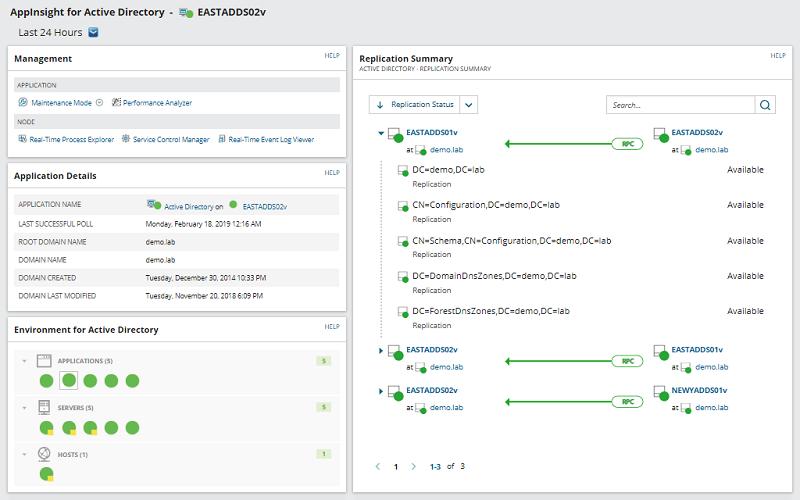Select CN=Configuration,DC=demo,DC=lab entry
The width and height of the screenshot is (800, 500).
(x=486, y=205)
